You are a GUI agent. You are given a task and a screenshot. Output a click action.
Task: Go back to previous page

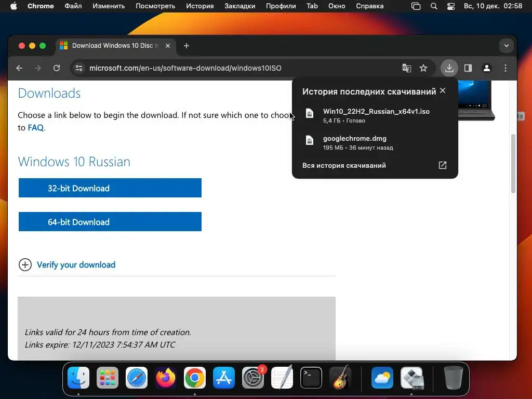click(19, 68)
